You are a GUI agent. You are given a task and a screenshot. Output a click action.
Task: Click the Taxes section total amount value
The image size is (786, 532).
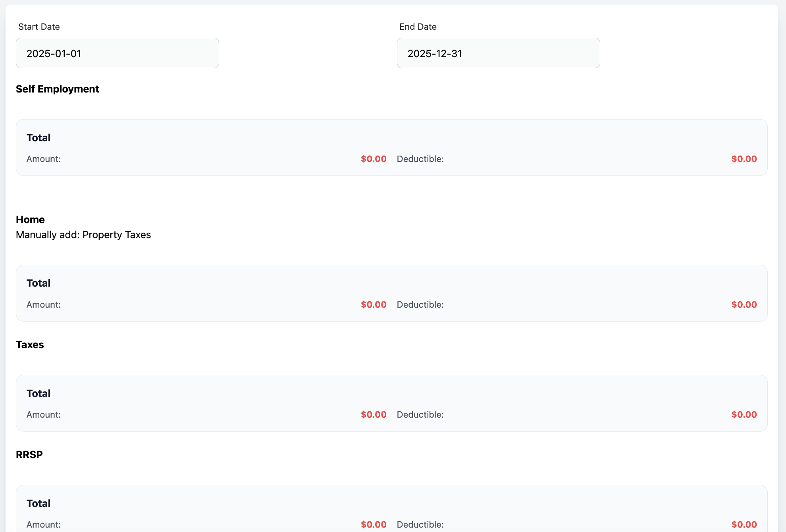pyautogui.click(x=373, y=414)
